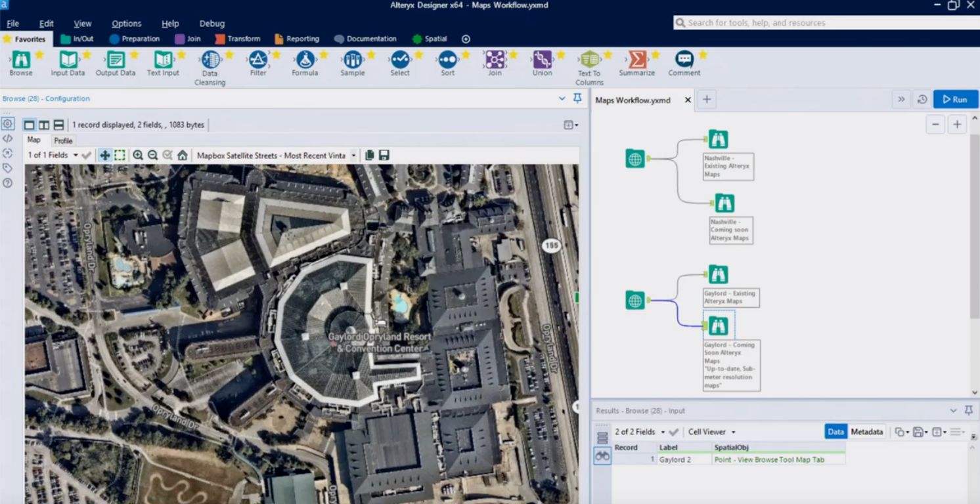Select the Summarize tool
980x504 pixels.
click(x=636, y=59)
